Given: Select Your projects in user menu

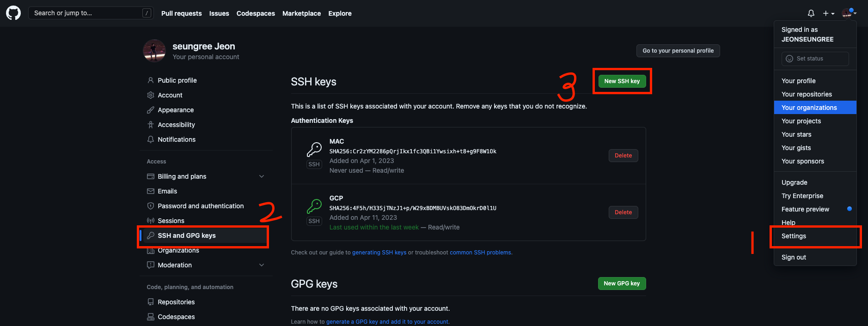Looking at the screenshot, I should [x=815, y=121].
